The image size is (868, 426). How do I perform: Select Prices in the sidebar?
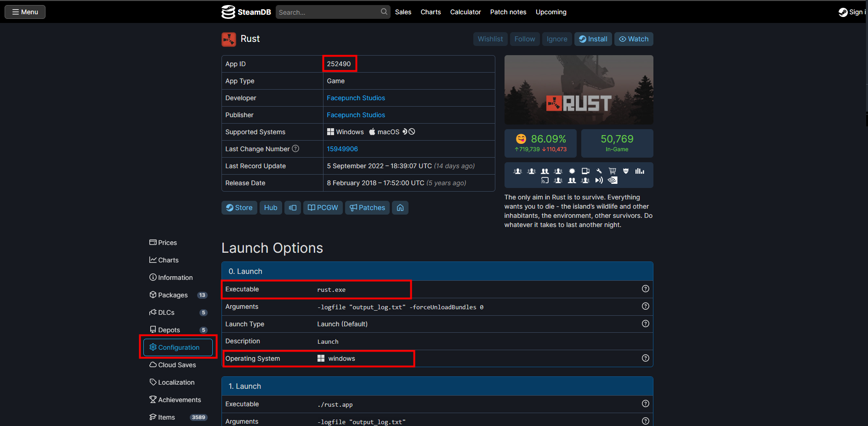point(178,243)
